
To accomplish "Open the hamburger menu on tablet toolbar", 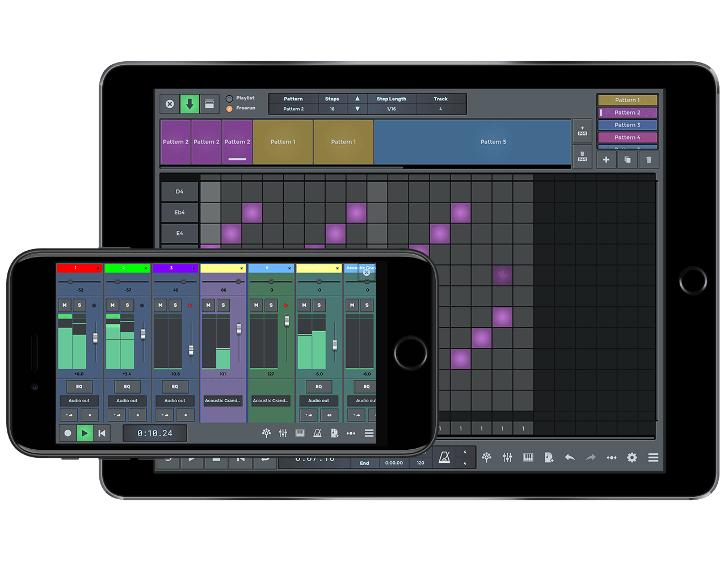I will tap(653, 457).
